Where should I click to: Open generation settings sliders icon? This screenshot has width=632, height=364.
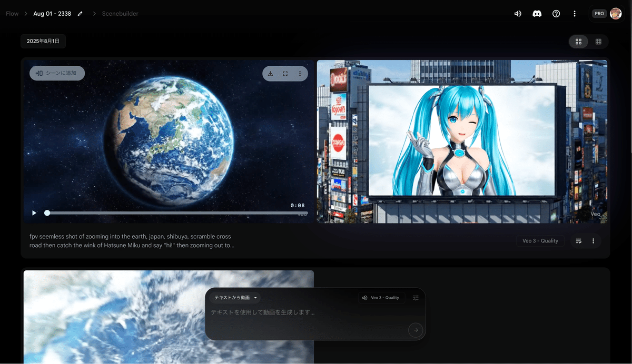(x=416, y=298)
